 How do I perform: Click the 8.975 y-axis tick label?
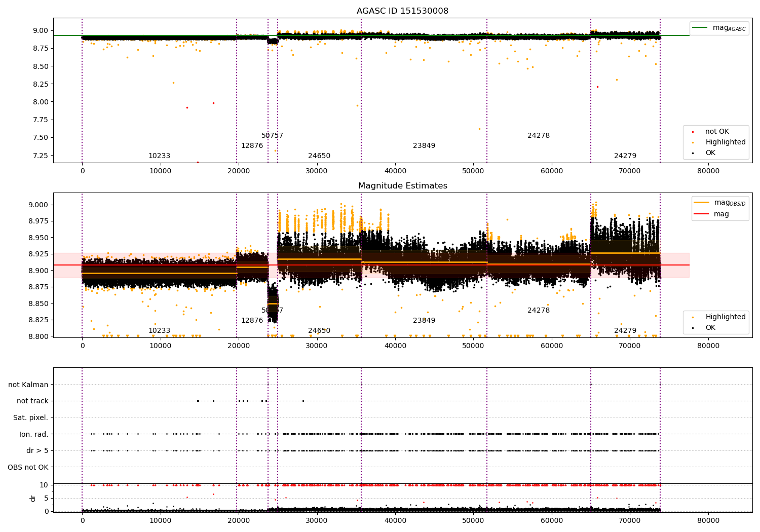38,221
